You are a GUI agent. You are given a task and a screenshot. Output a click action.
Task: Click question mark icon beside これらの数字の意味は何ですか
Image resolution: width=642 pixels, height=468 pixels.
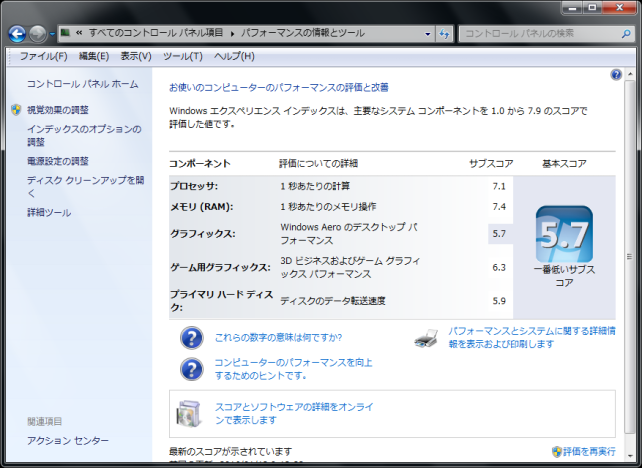tap(192, 338)
